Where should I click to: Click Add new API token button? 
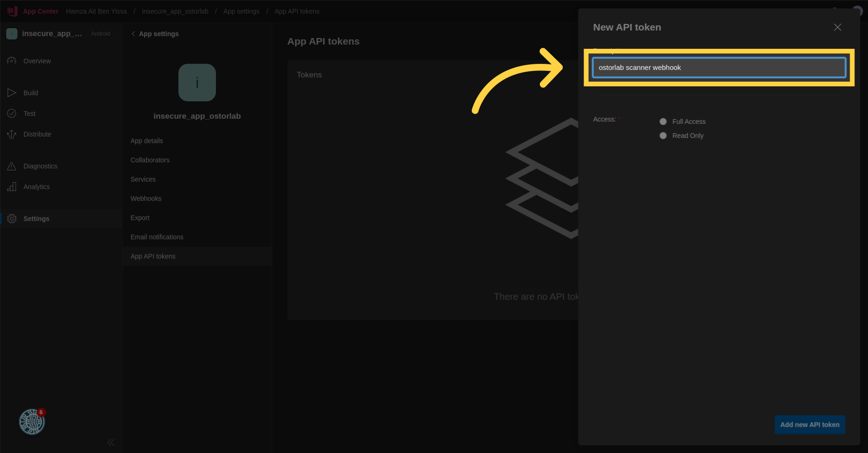[x=809, y=424]
